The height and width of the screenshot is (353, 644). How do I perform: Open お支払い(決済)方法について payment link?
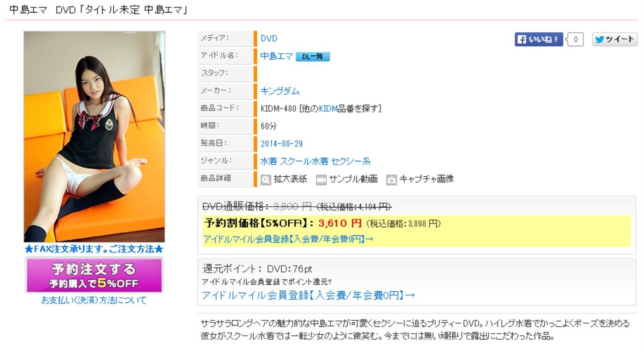(94, 300)
